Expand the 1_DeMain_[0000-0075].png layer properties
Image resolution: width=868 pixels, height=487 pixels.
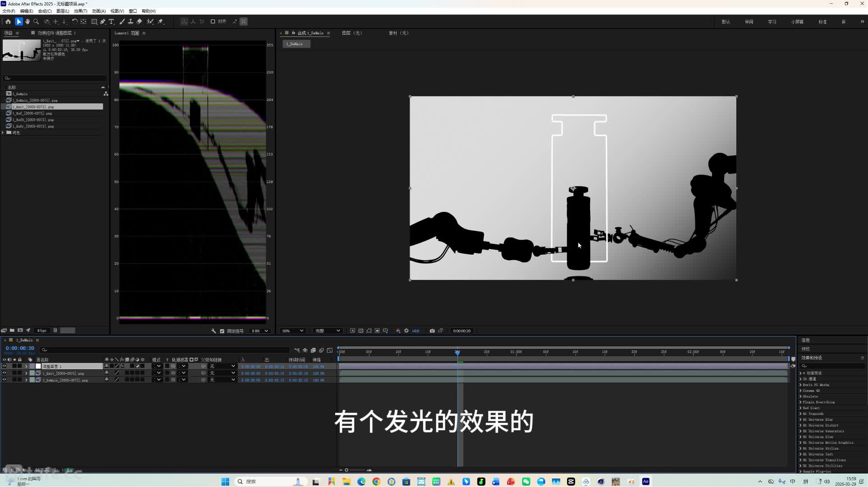[26, 380]
